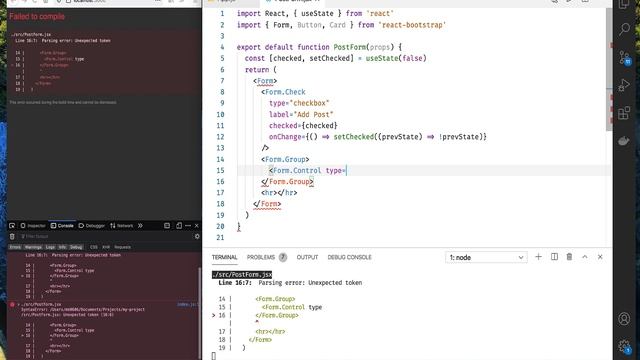The width and height of the screenshot is (640, 360).
Task: Click the editor vertical scrollbar
Action: [609, 69]
